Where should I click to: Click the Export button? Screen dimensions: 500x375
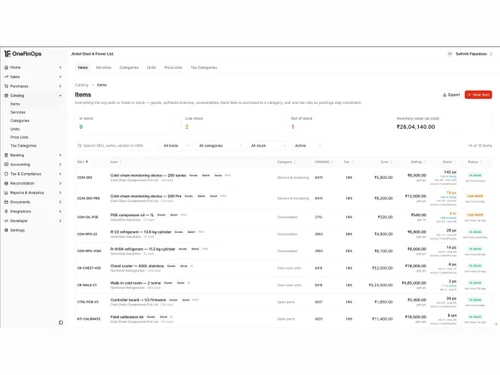[x=451, y=95]
